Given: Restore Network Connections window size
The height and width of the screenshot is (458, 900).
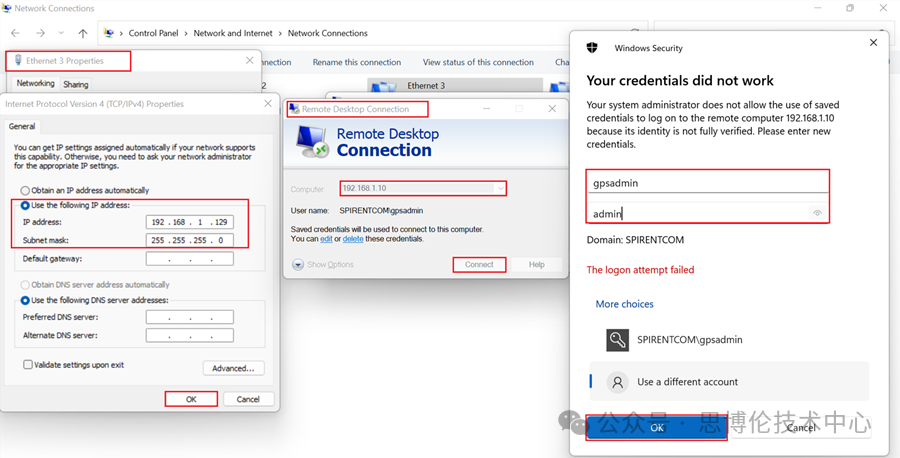Looking at the screenshot, I should point(850,8).
